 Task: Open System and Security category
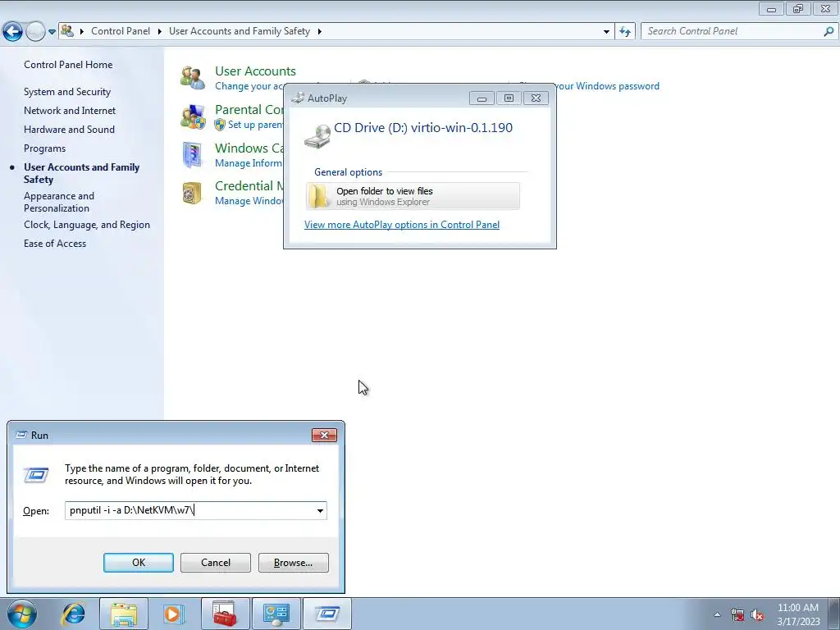click(x=67, y=92)
